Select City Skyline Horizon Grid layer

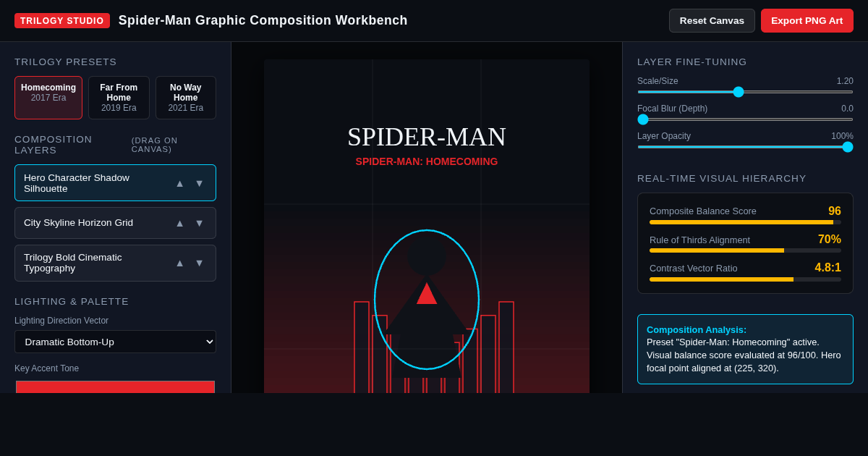coord(115,223)
